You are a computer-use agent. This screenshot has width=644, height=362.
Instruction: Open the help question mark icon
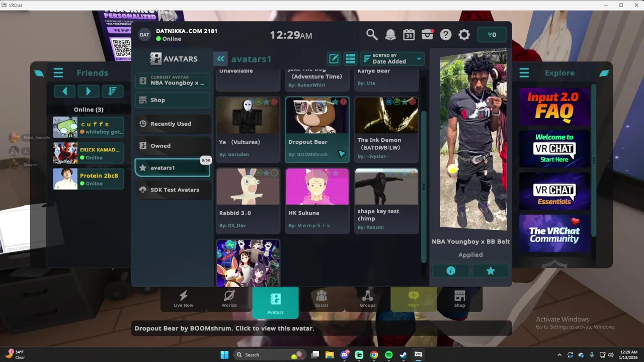(x=446, y=35)
